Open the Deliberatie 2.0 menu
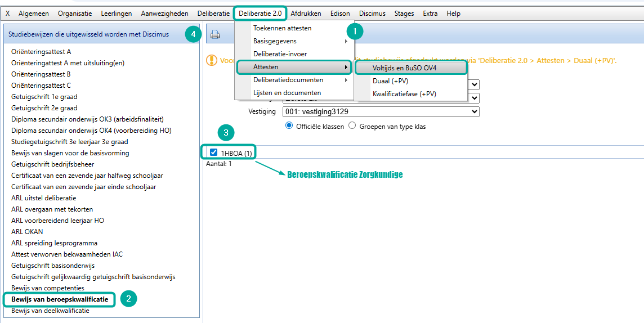 pyautogui.click(x=261, y=14)
